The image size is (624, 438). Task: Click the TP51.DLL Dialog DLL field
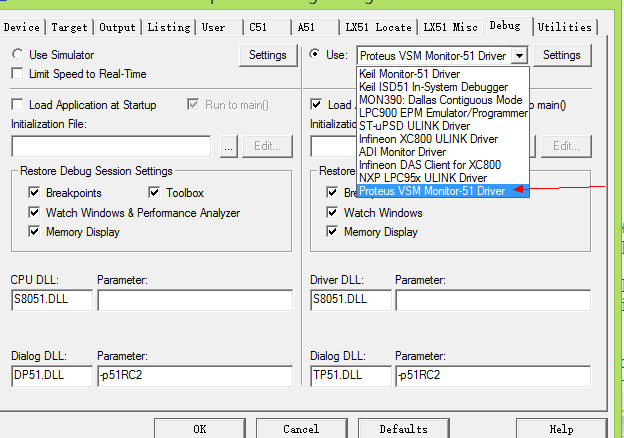[351, 376]
